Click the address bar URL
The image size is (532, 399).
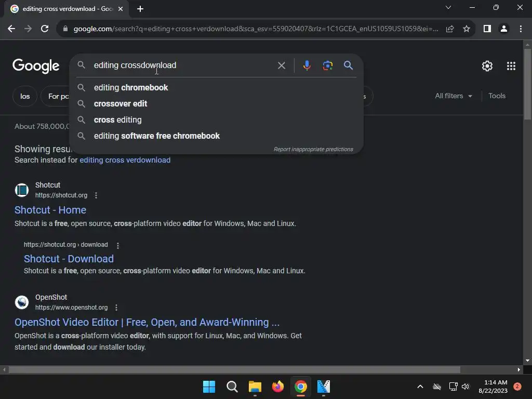click(x=256, y=29)
